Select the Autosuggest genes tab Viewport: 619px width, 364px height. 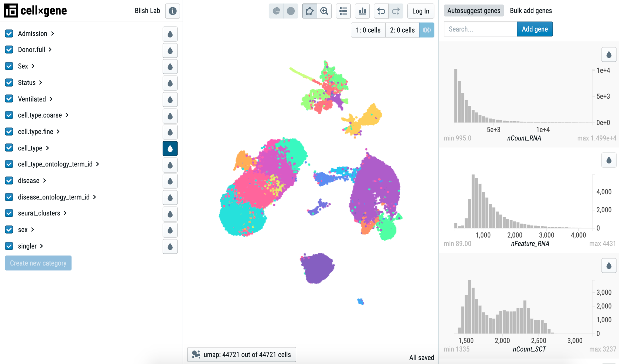[x=474, y=11]
